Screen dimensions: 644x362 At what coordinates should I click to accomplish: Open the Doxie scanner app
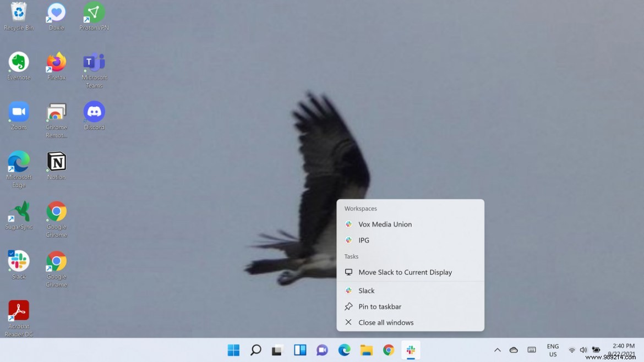point(56,12)
